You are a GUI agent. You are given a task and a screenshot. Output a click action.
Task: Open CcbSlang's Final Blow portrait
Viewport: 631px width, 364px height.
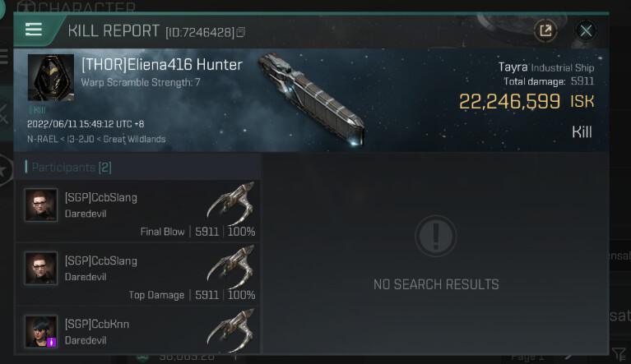coord(40,205)
